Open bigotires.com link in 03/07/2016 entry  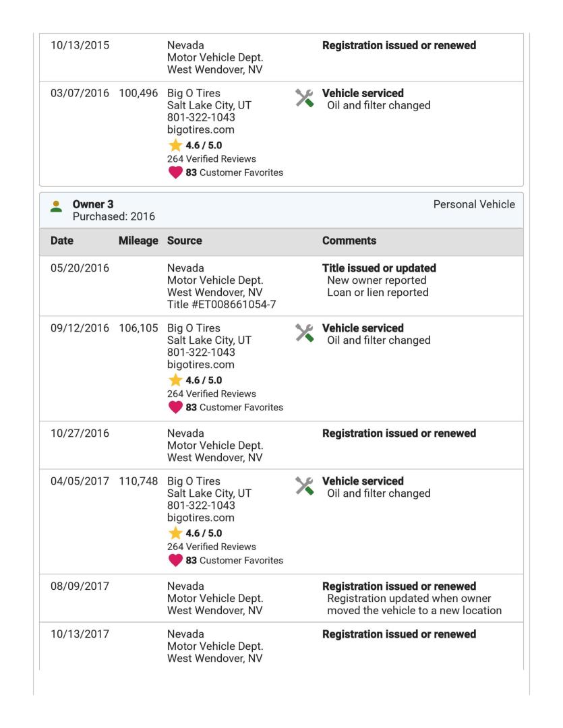point(200,129)
